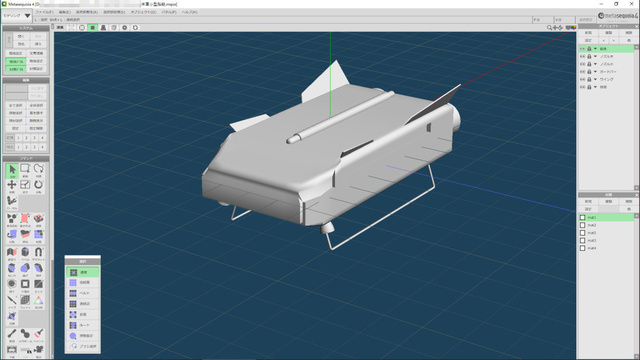Open the モデリング mode dropdown
This screenshot has width=640, height=360.
point(17,16)
